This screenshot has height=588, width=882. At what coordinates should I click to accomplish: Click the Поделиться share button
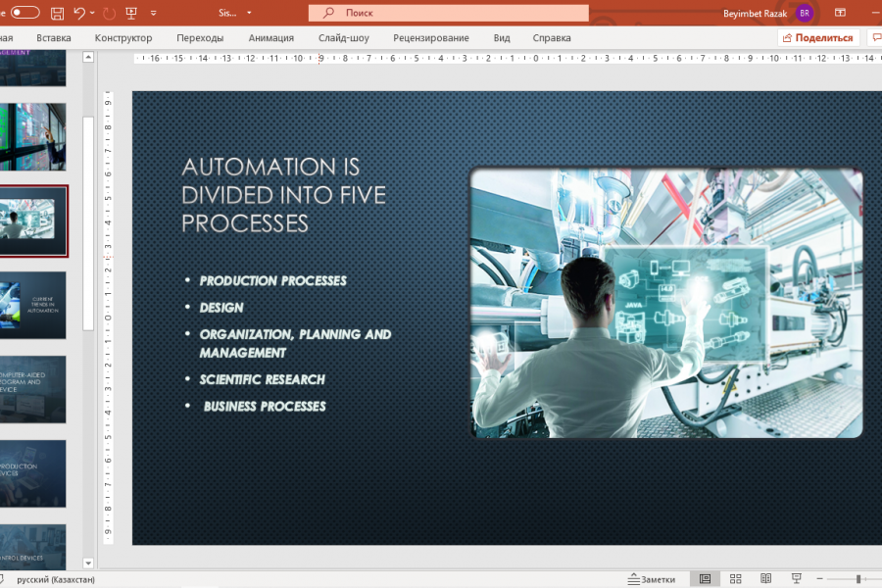pyautogui.click(x=817, y=38)
